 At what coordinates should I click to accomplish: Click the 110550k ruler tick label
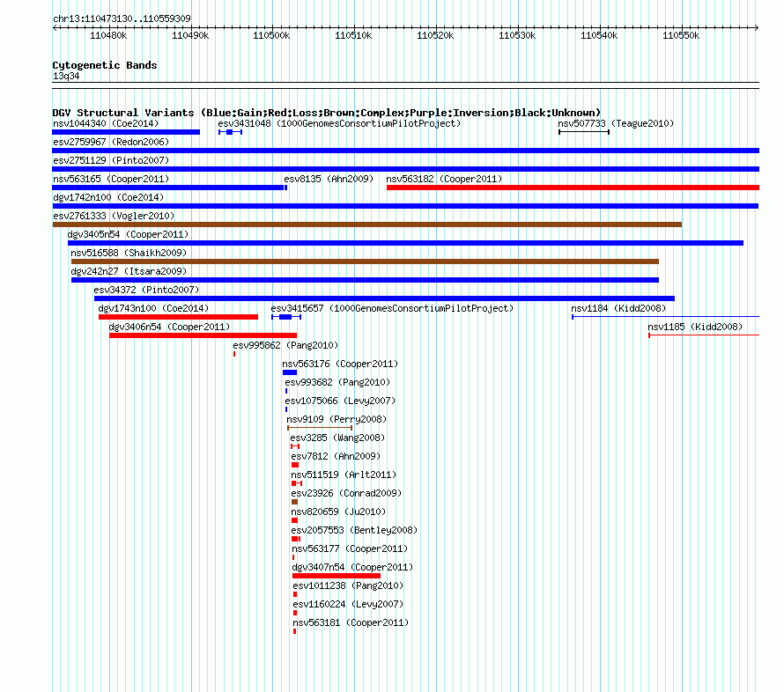click(x=681, y=35)
